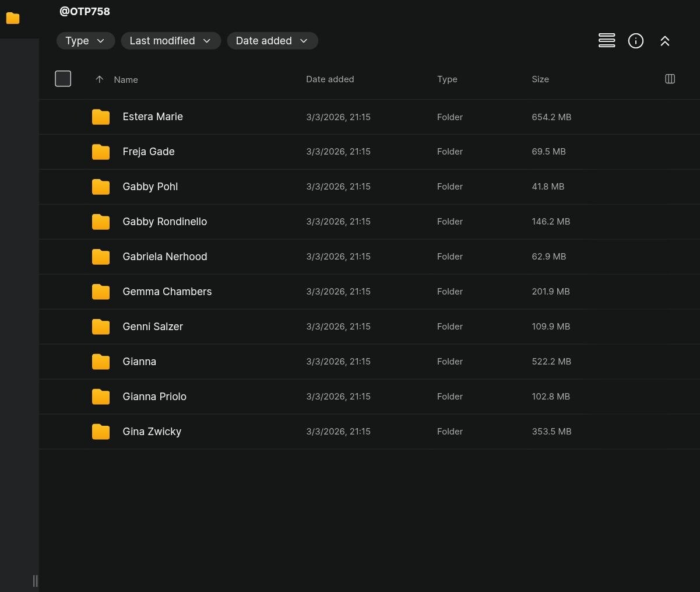
Task: Sort by Size column header
Action: coord(540,79)
